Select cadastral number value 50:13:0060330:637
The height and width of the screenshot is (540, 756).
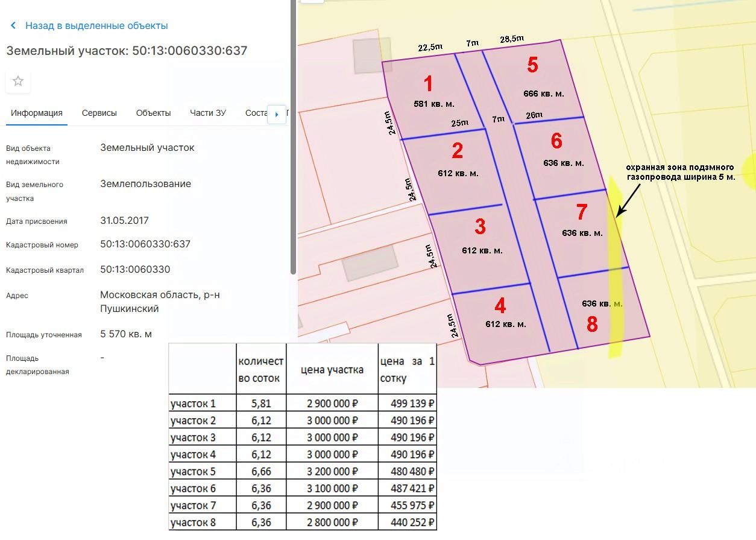point(145,244)
